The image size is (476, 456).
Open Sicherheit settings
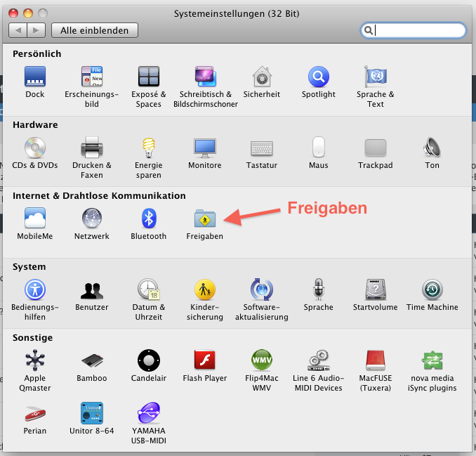[262, 77]
